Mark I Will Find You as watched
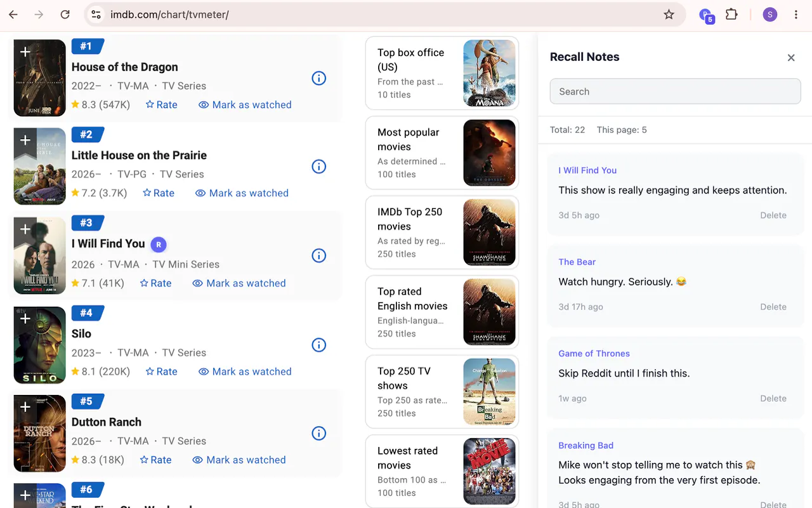The height and width of the screenshot is (508, 812). pyautogui.click(x=239, y=283)
